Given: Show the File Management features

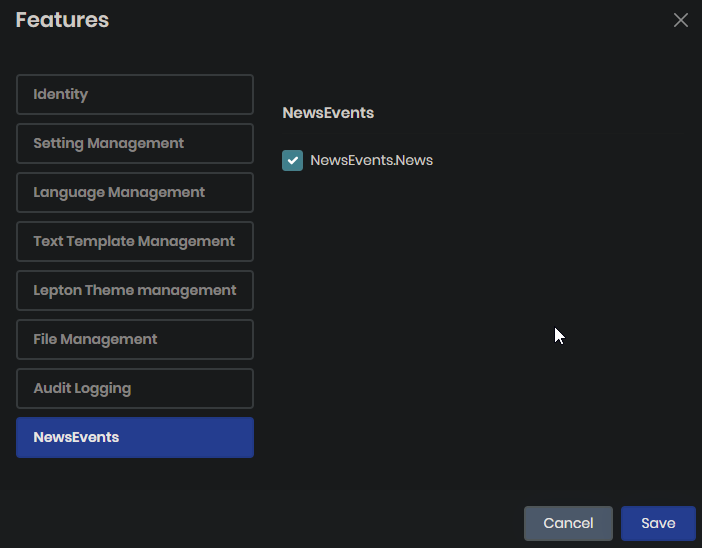Looking at the screenshot, I should click(135, 340).
